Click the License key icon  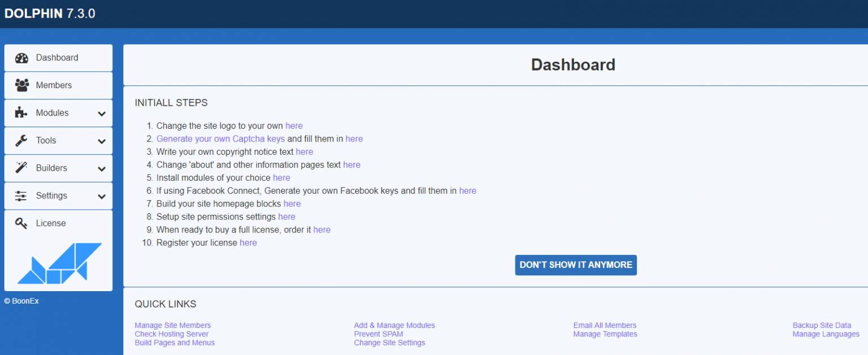[x=21, y=223]
